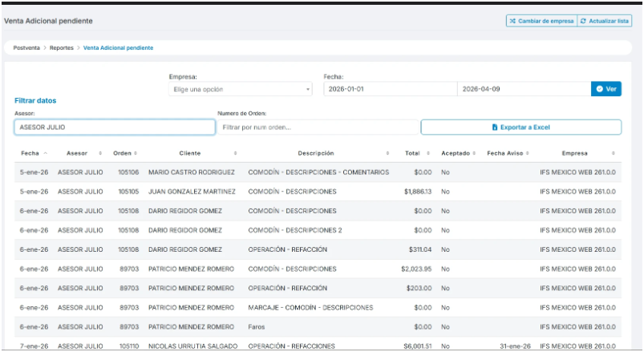Screen dimensions: 644x352
Task: Sort by Aceptado column sort icon
Action: [x=474, y=153]
